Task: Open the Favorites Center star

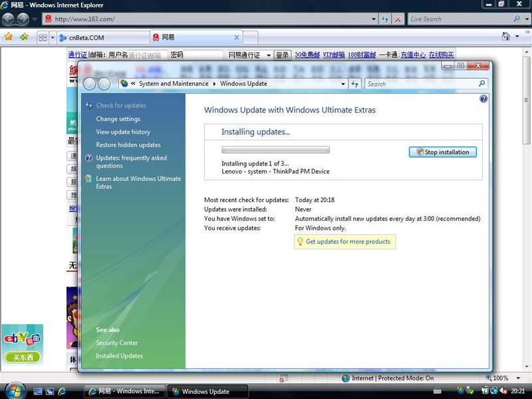Action: click(9, 37)
